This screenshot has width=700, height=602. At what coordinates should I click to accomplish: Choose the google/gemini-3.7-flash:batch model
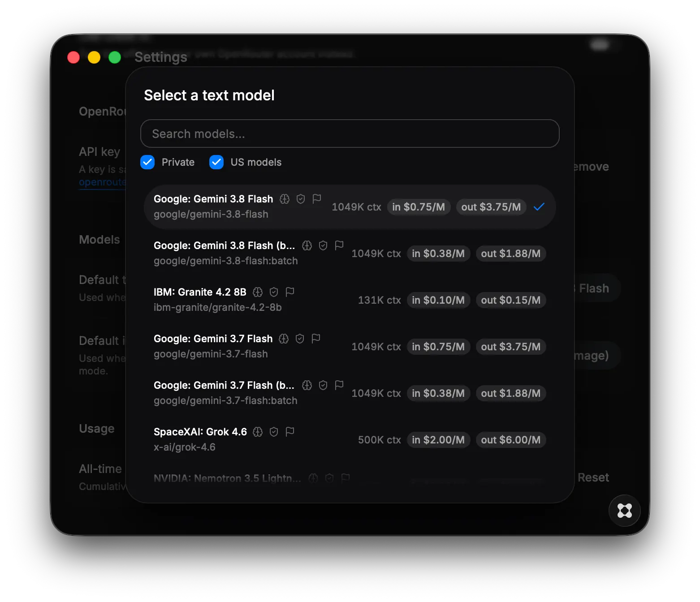click(x=350, y=393)
